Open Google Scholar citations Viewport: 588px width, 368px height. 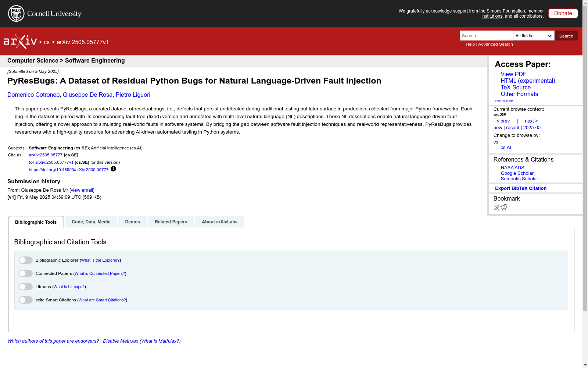tap(517, 173)
